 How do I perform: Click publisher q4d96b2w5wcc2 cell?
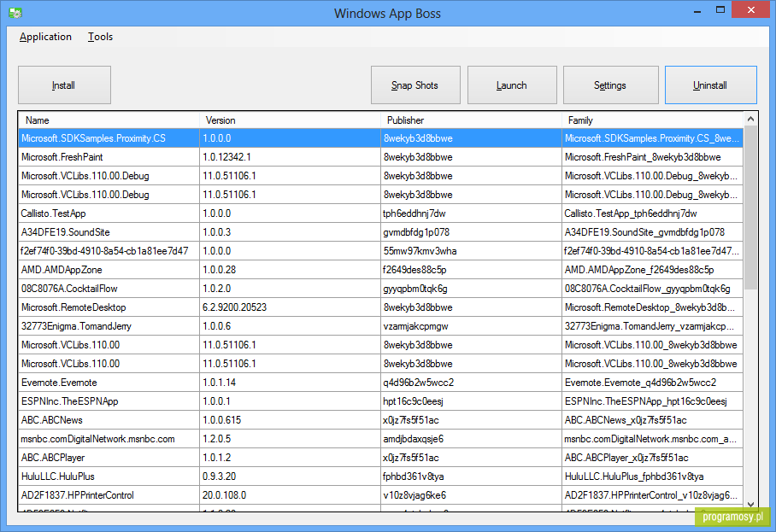click(x=471, y=383)
